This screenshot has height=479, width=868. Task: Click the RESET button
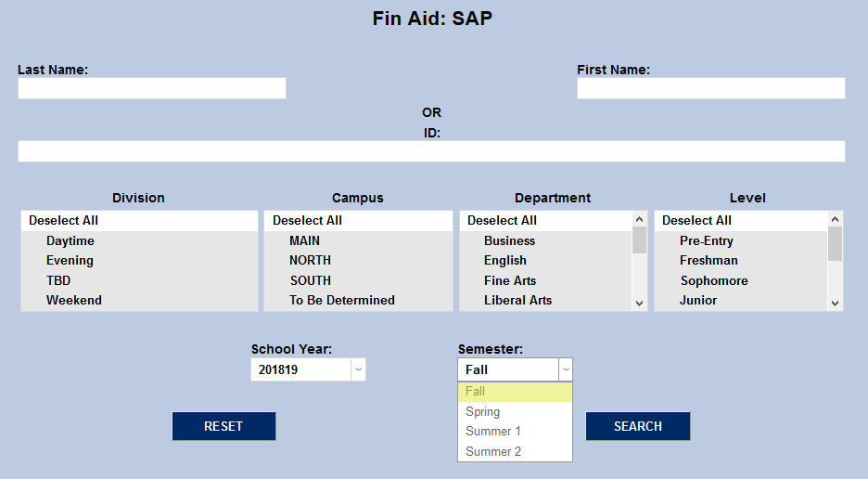coord(223,426)
